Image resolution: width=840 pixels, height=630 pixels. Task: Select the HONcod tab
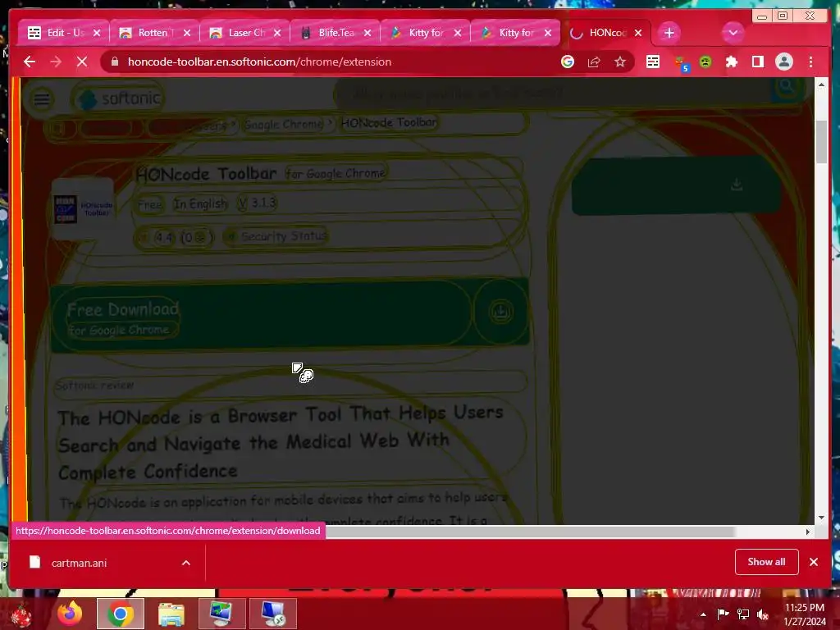pyautogui.click(x=605, y=33)
